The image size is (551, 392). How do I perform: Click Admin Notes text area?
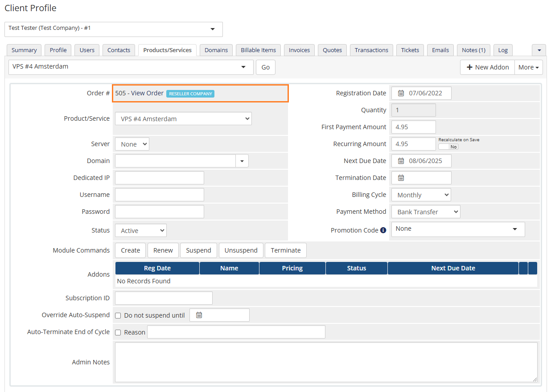coord(326,362)
